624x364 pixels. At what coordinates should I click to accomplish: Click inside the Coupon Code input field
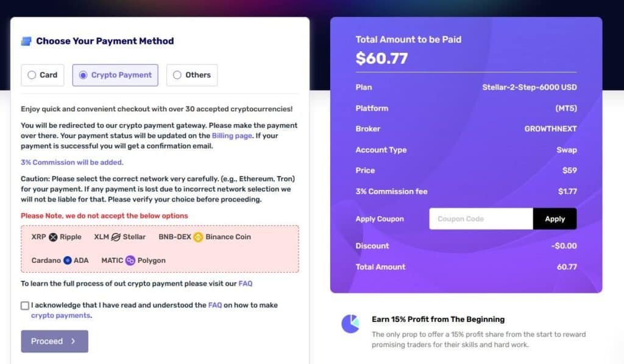[481, 218]
